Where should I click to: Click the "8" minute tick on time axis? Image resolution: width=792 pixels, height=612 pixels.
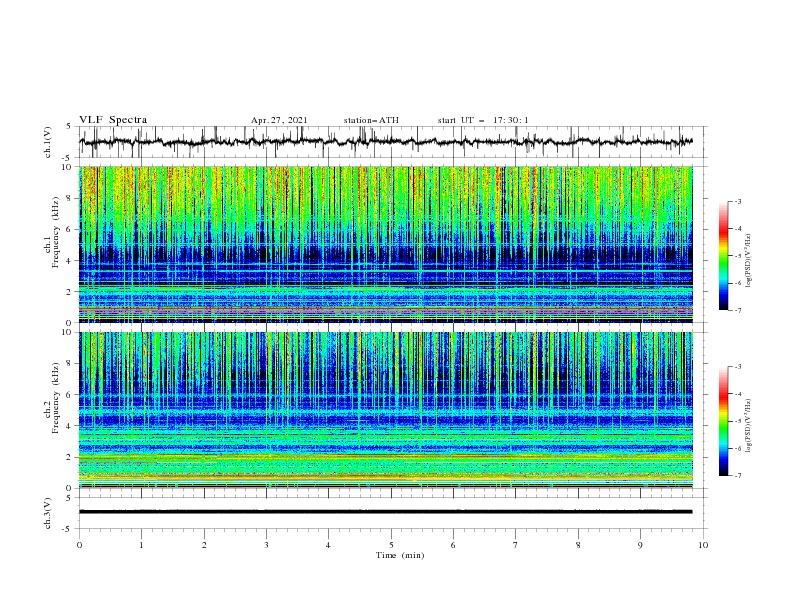(x=578, y=545)
